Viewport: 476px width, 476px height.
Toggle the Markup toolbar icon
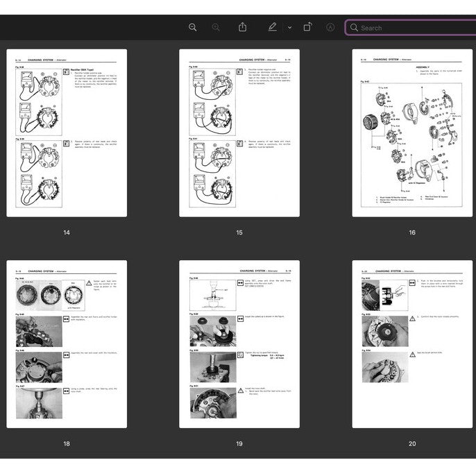(330, 27)
